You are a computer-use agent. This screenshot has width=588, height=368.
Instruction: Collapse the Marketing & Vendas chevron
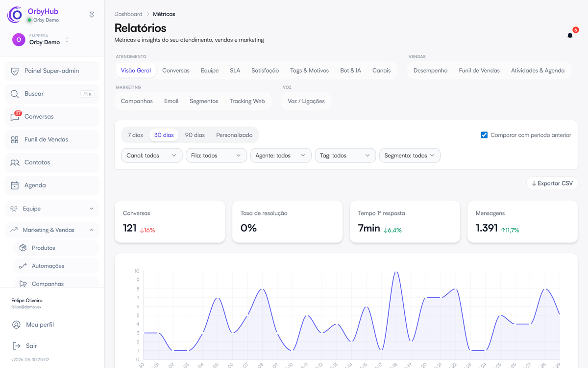click(x=92, y=230)
